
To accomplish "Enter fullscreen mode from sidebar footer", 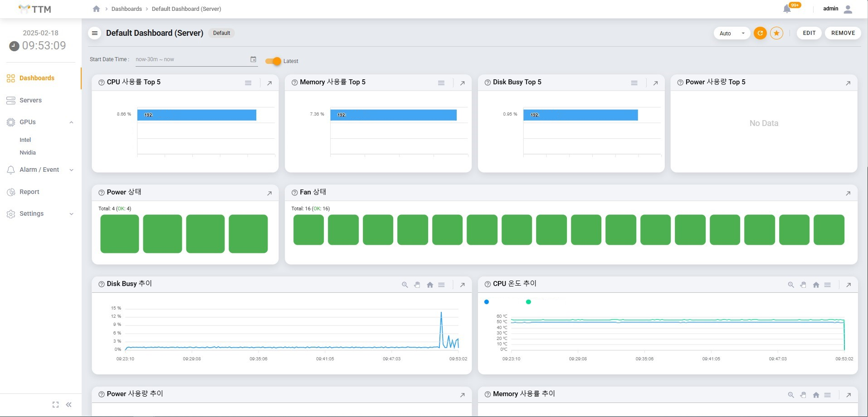I will (x=55, y=405).
